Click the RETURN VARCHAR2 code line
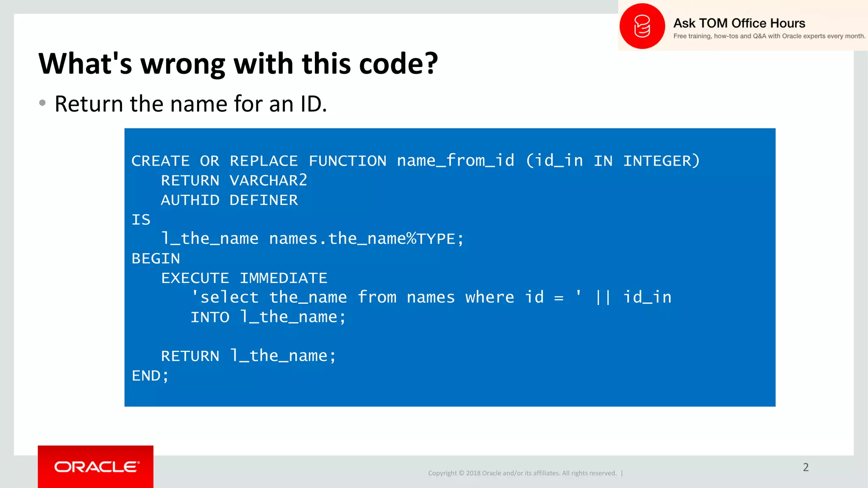The width and height of the screenshot is (868, 488). click(x=234, y=180)
